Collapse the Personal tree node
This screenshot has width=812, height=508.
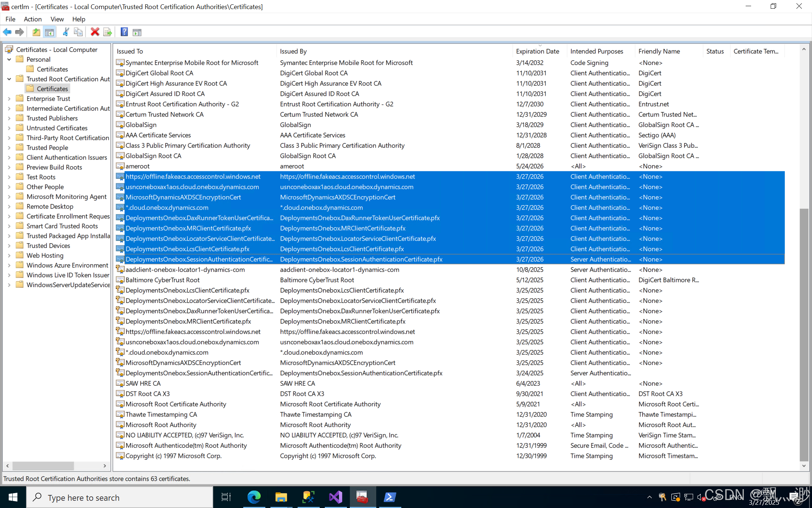pos(9,59)
